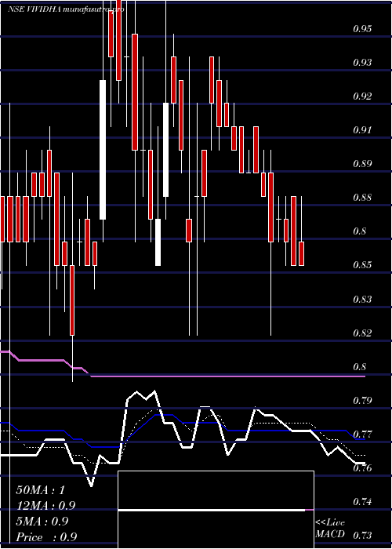Click the 0.92 price axis label
The image size is (392, 549).
pos(362,96)
